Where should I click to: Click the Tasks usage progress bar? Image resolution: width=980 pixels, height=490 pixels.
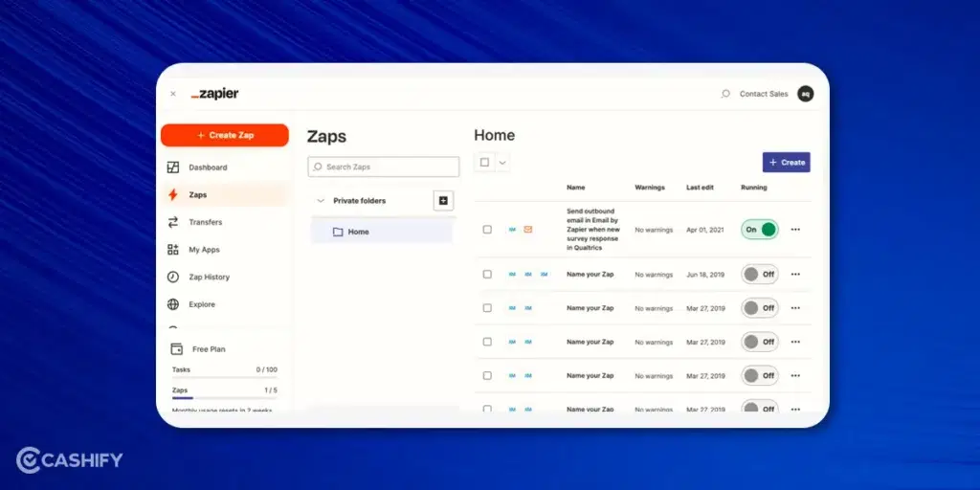[224, 377]
